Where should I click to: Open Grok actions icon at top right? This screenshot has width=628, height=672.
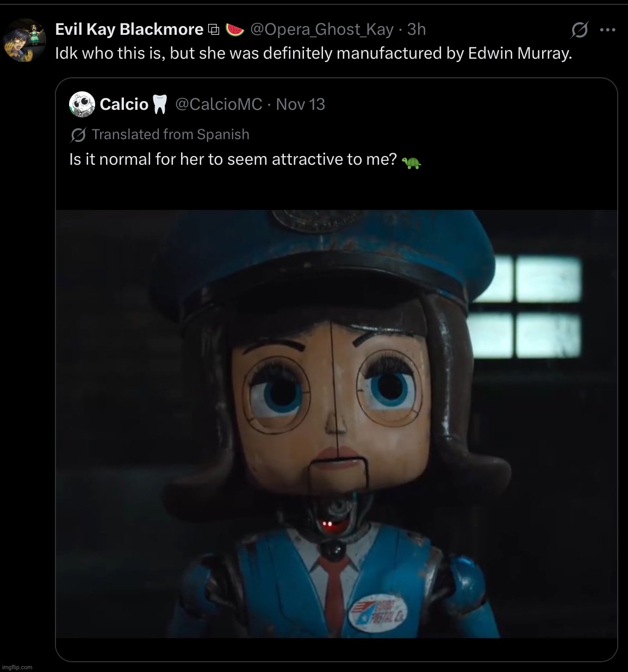[579, 31]
